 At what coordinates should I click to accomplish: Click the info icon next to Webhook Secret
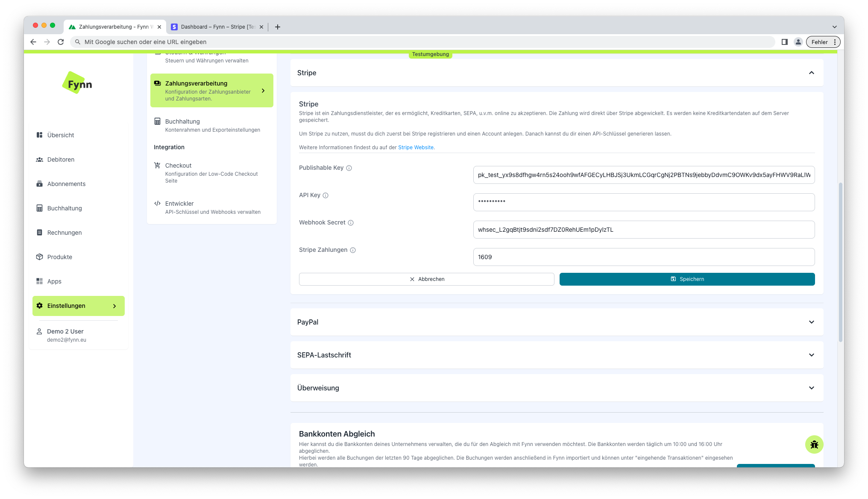click(351, 223)
